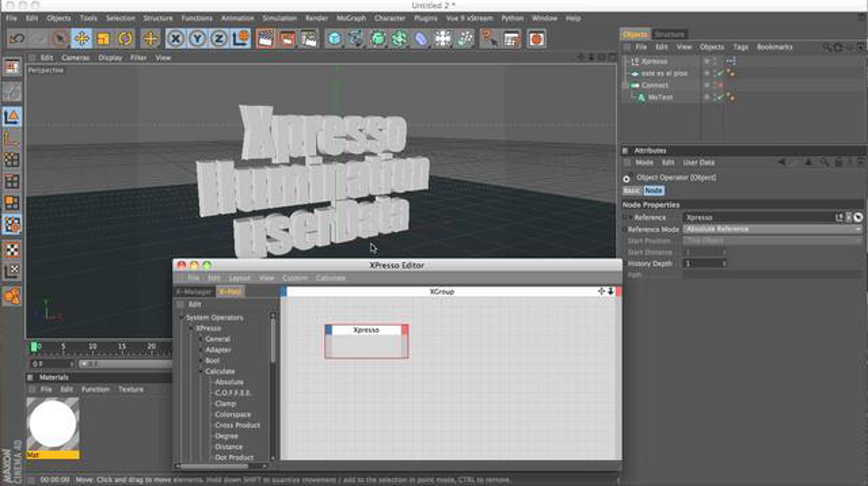Screen dimensions: 868x486
Task: Select the Live Selection cursor tool
Action: click(x=60, y=38)
